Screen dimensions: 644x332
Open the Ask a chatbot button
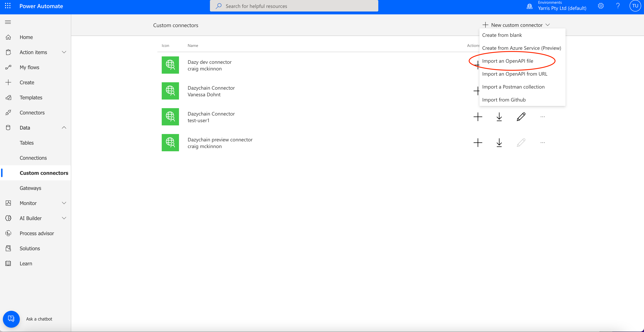coord(11,319)
